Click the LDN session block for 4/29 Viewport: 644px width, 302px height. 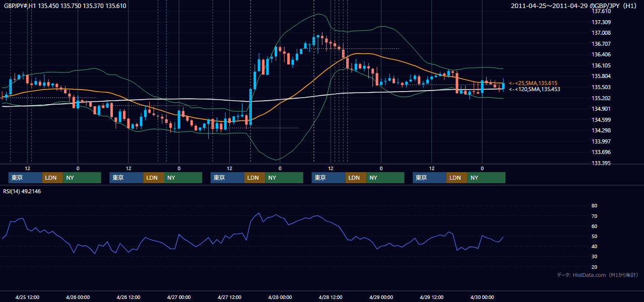point(457,178)
